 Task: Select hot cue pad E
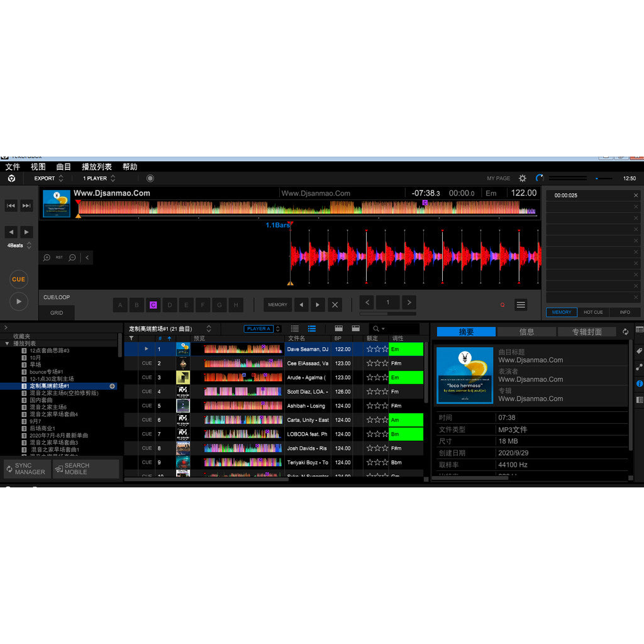point(186,305)
